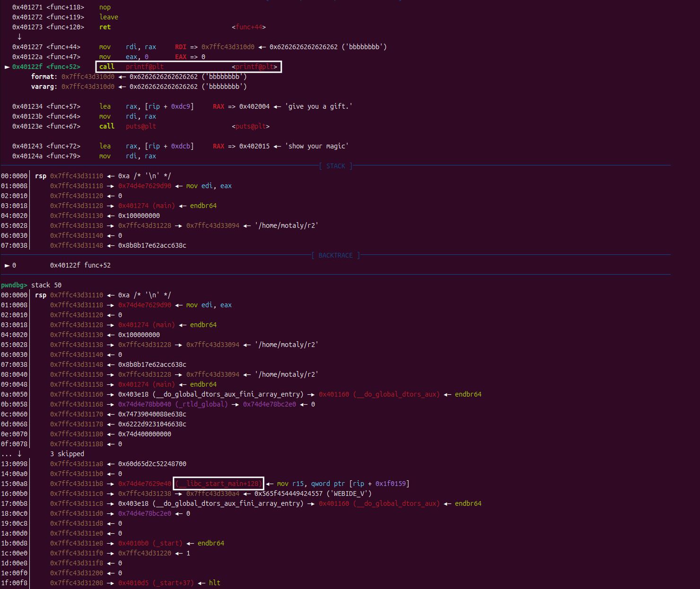
Task: Click the vararg: argument label
Action: click(44, 87)
